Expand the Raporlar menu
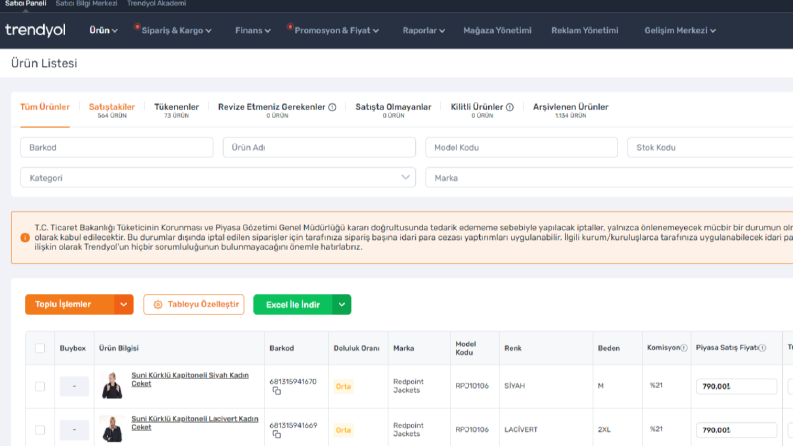The width and height of the screenshot is (793, 446). 423,30
